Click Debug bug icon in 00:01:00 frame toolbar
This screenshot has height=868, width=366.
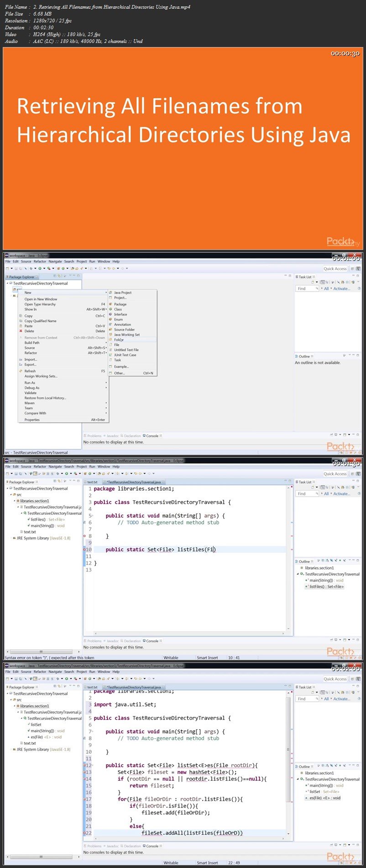coord(31,269)
